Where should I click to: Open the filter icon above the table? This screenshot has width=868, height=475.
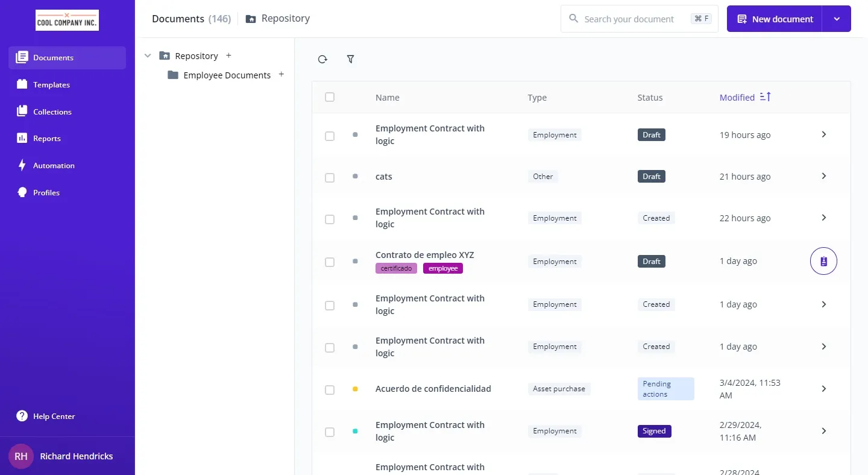point(350,59)
